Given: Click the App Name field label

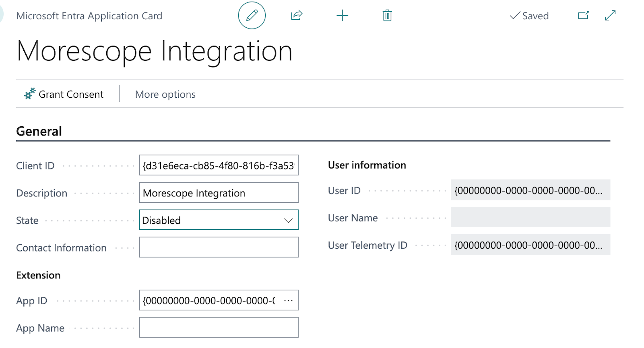Looking at the screenshot, I should (40, 328).
